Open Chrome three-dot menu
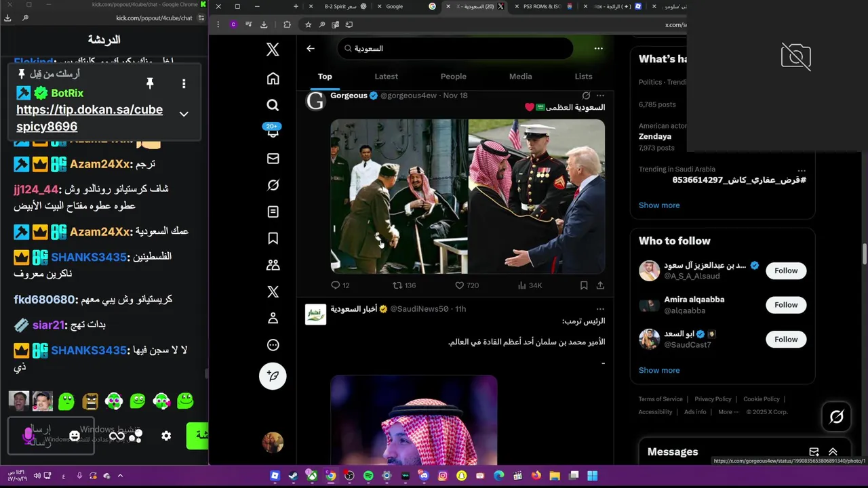 (x=218, y=24)
